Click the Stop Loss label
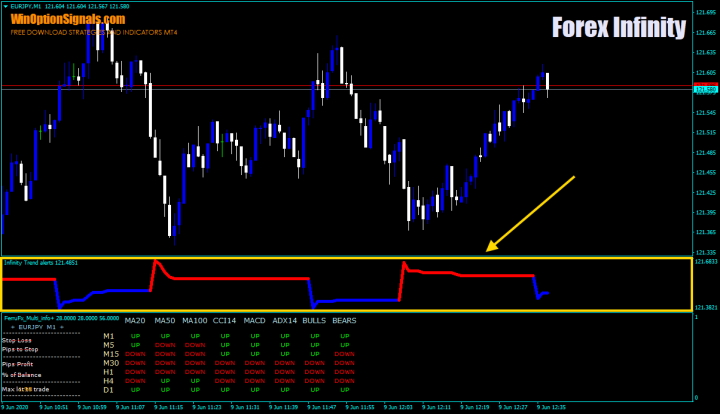The width and height of the screenshot is (720, 414). (x=17, y=341)
